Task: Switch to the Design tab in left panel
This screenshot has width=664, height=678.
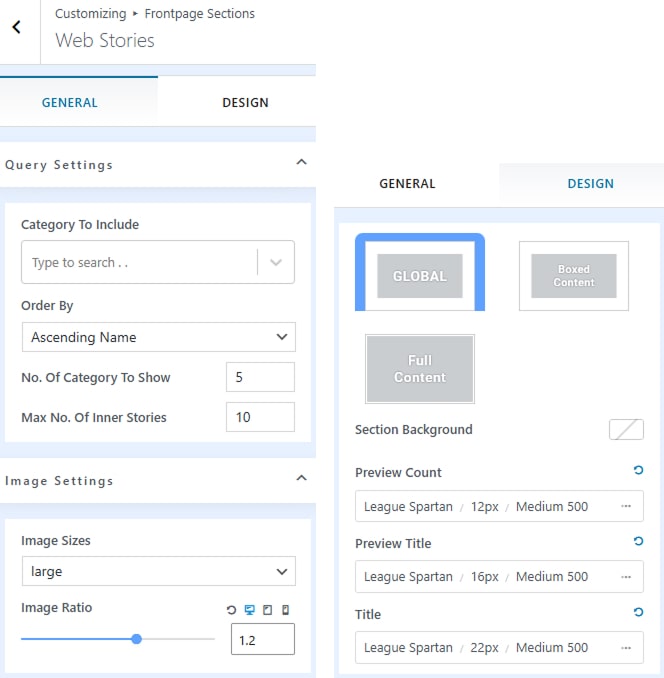Action: (244, 102)
